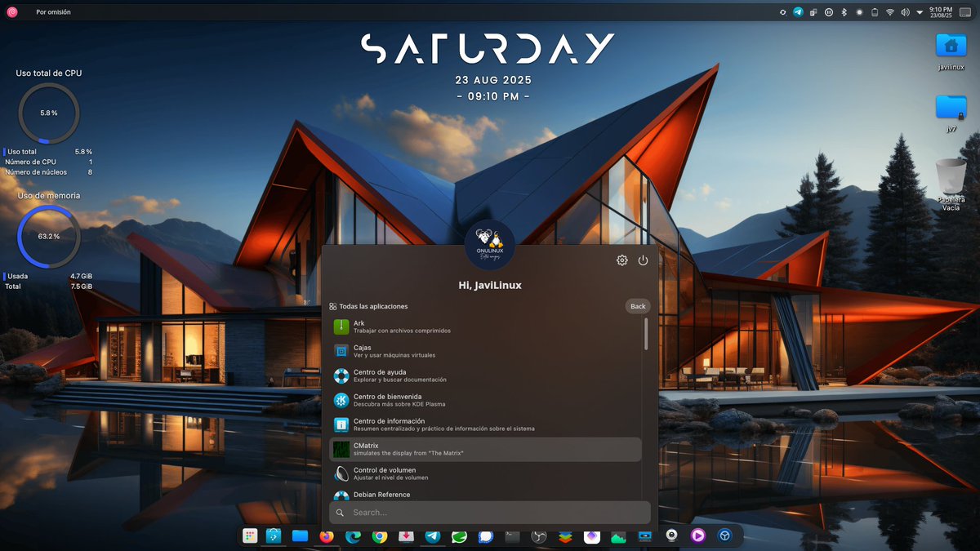
Task: Open clipboard tray icon
Action: click(813, 12)
